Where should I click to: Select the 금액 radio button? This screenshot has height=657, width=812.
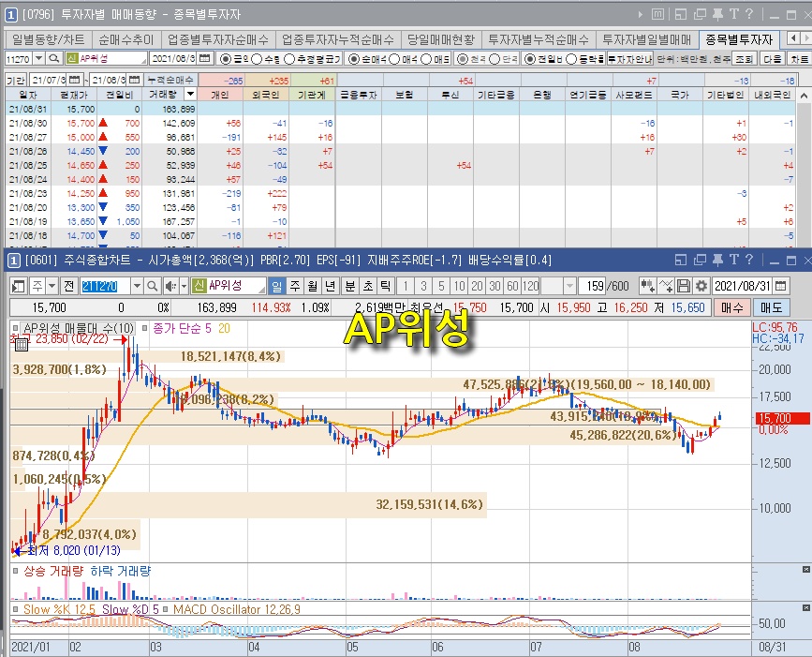pyautogui.click(x=226, y=59)
